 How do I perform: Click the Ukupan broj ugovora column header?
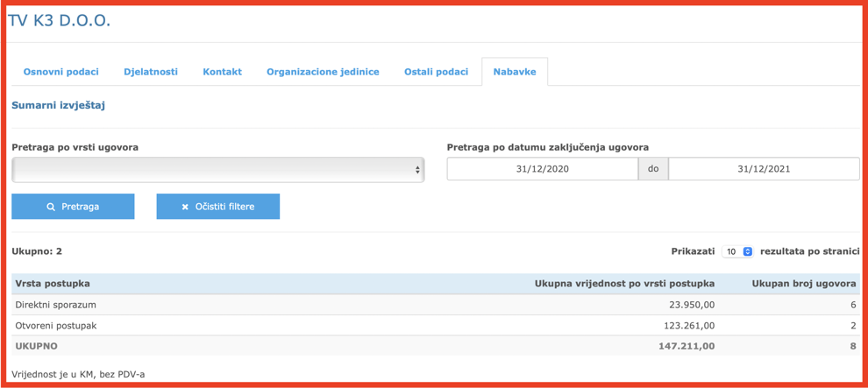(x=804, y=284)
